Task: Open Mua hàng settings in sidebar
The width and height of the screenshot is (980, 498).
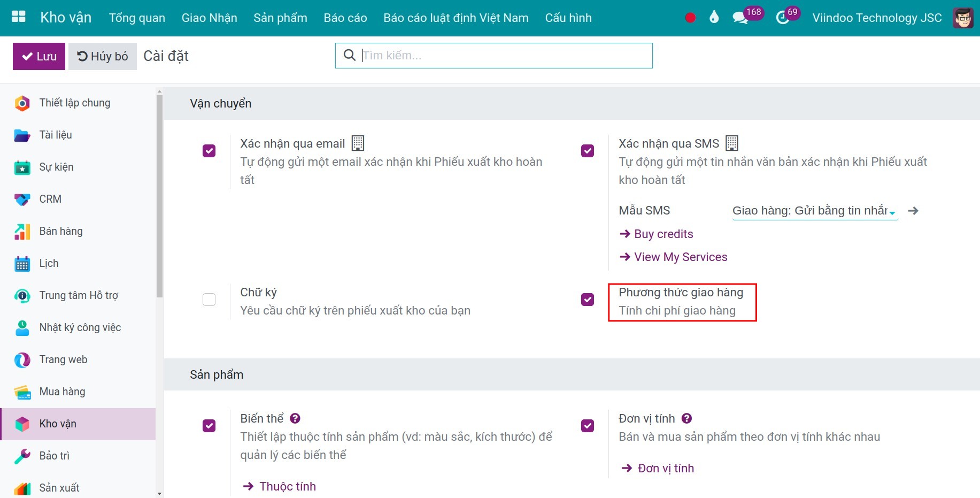Action: 78,392
